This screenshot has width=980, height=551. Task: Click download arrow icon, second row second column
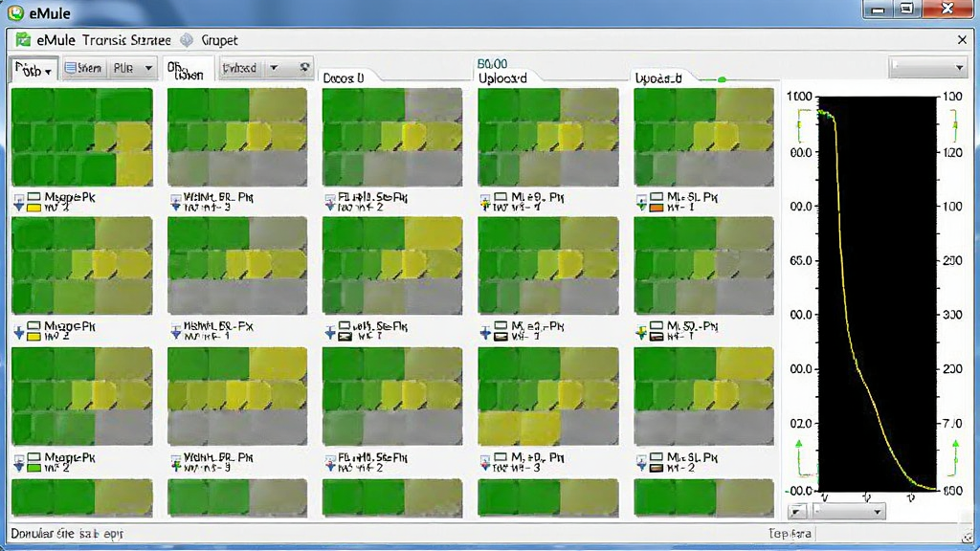[x=176, y=332]
